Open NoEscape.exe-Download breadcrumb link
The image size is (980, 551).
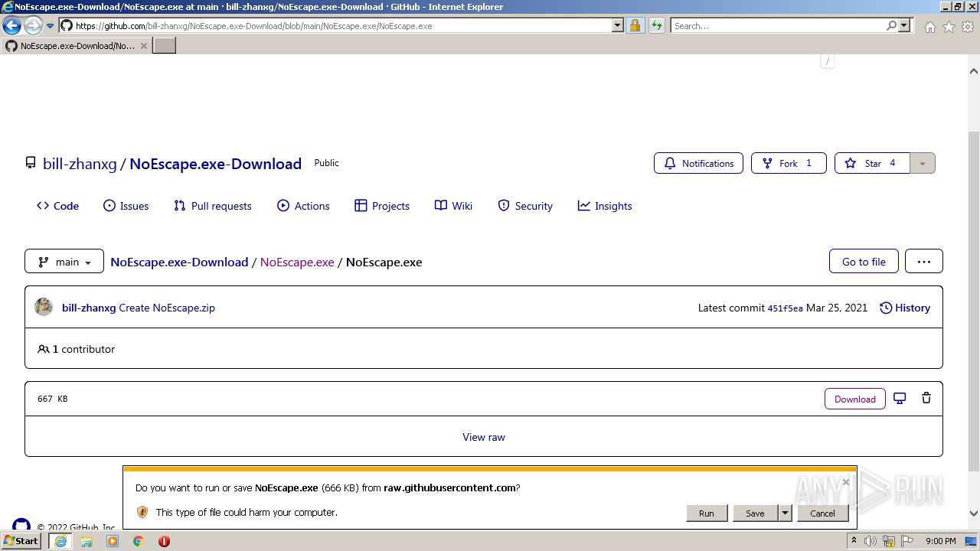(x=179, y=262)
